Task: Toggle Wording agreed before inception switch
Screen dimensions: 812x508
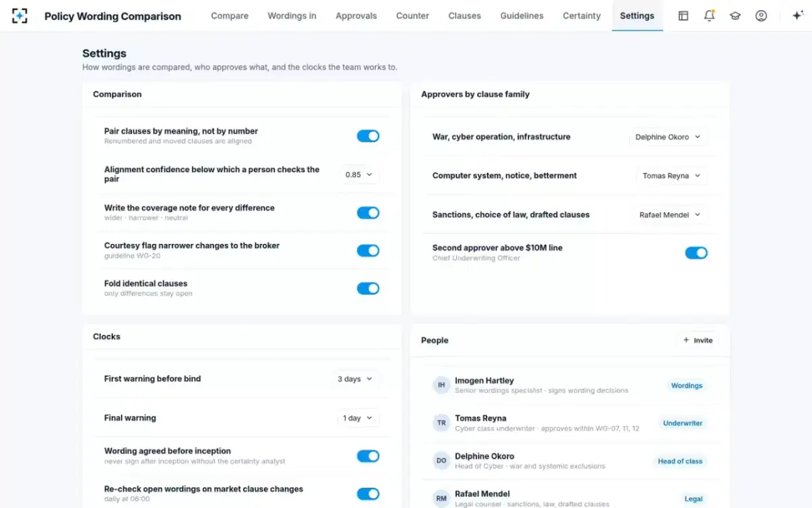Action: 368,456
